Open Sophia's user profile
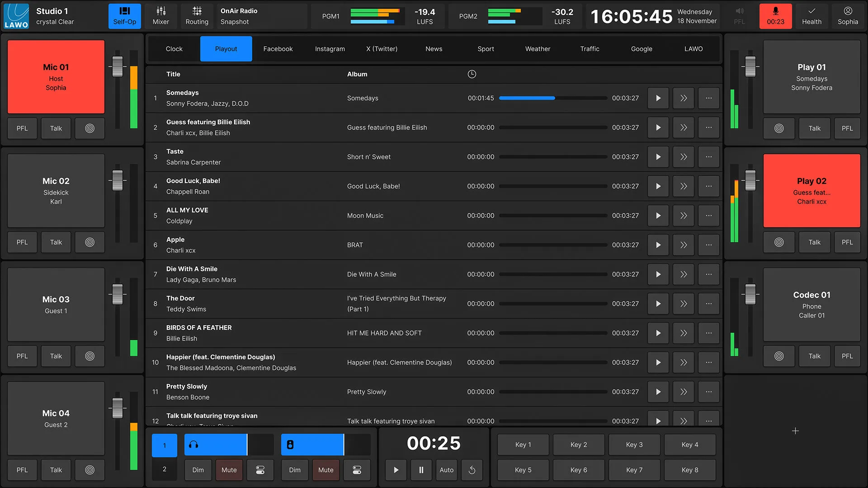 (x=848, y=16)
